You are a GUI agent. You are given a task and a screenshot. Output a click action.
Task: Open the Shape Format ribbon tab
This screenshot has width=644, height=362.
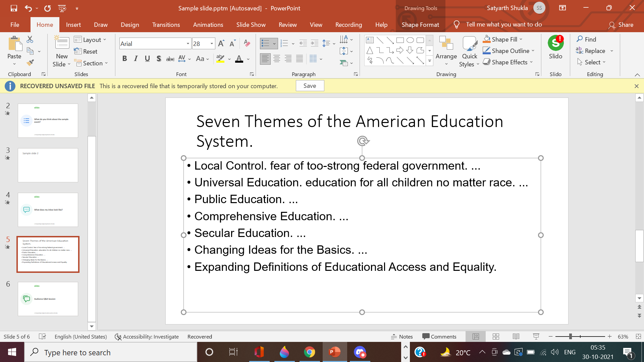420,24
